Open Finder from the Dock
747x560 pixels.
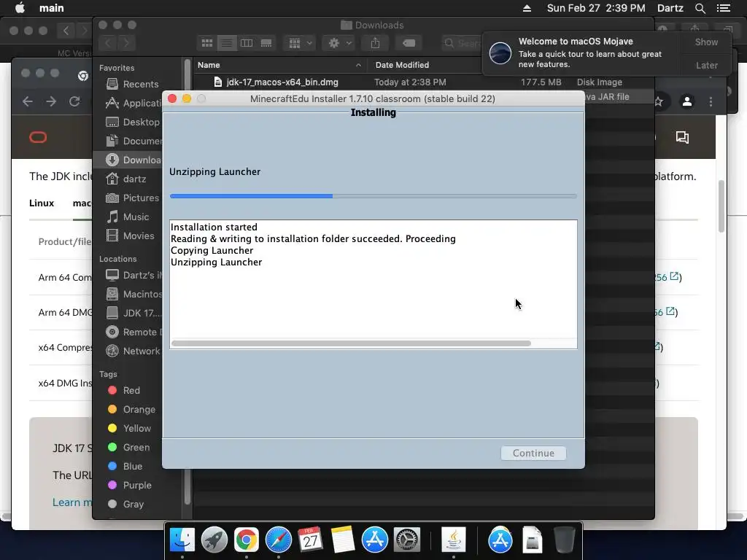(182, 540)
